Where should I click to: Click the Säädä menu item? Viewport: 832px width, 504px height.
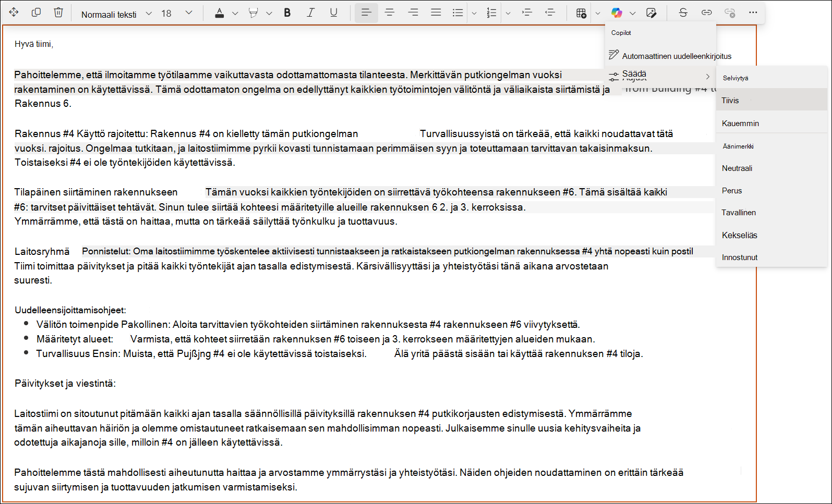click(660, 76)
